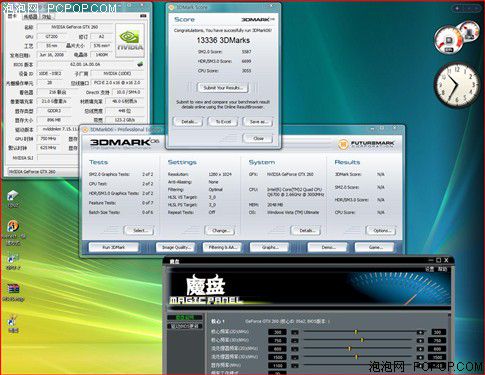Click Select button under Tests
Image resolution: width=485 pixels, height=375 pixels.
139,230
